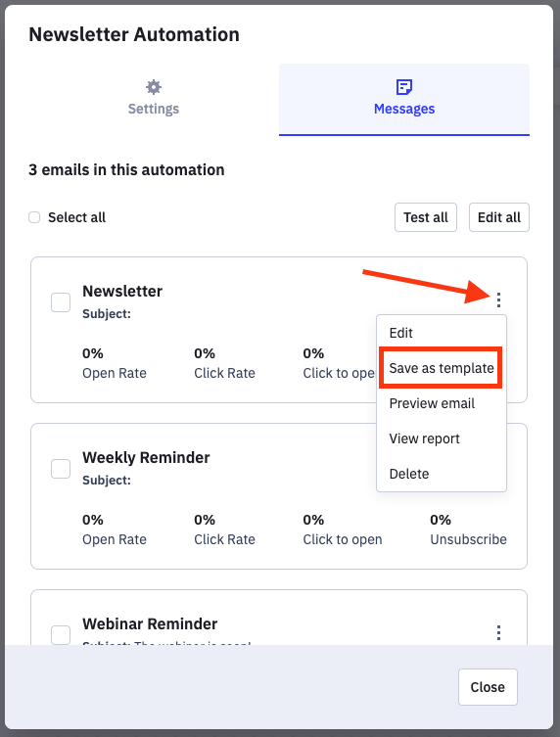
Task: Close the Newsletter Automation dialog
Action: coord(488,687)
